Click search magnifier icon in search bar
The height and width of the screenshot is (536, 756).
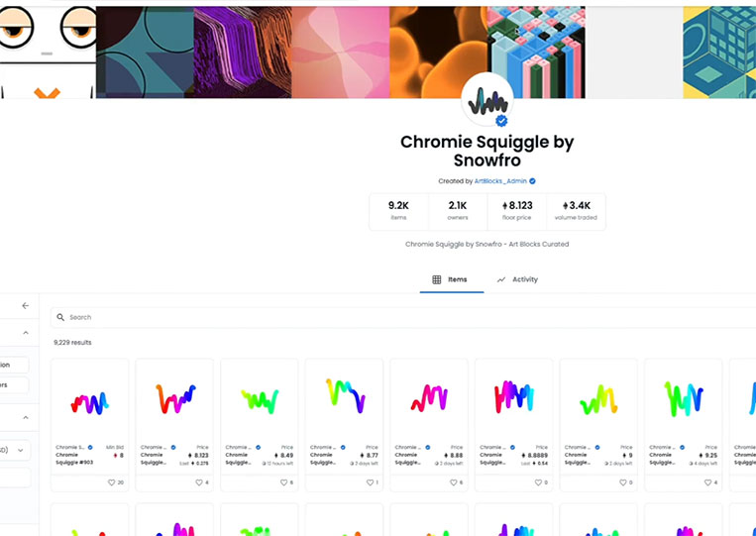[x=60, y=317]
